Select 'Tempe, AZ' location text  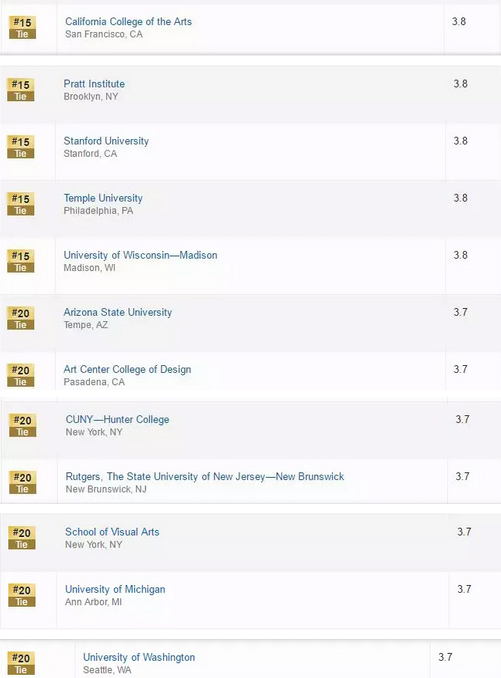click(86, 325)
